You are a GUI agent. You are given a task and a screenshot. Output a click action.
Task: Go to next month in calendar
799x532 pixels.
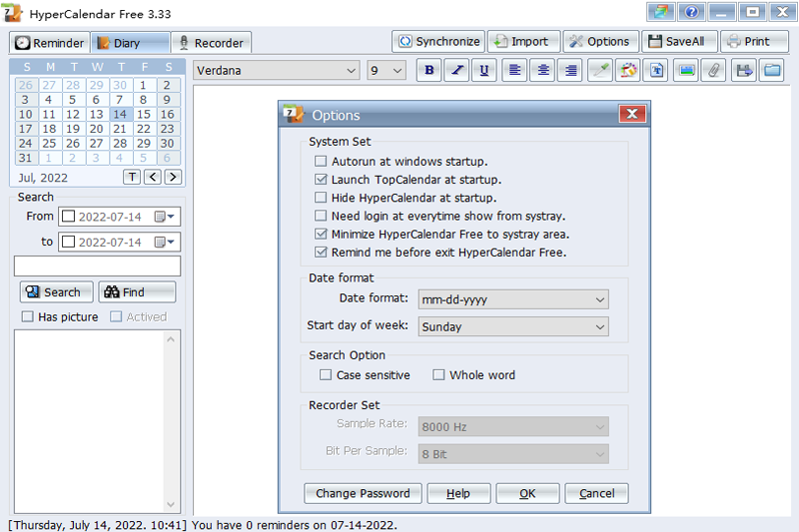[x=173, y=177]
